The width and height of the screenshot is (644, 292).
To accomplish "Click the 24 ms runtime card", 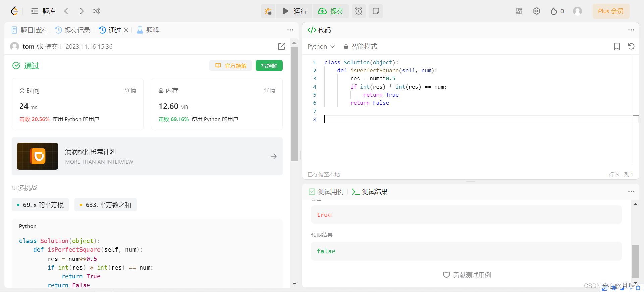I will pyautogui.click(x=77, y=104).
